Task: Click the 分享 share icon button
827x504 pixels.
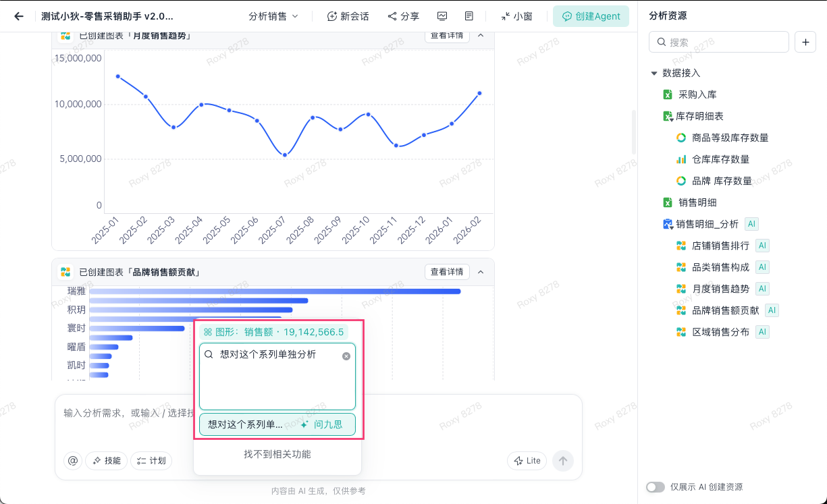Action: pos(403,16)
